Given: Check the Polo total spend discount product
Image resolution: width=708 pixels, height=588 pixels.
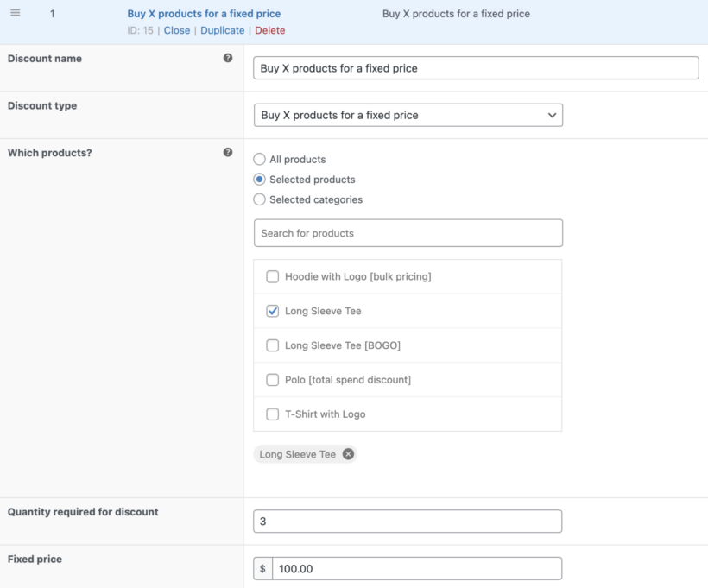Looking at the screenshot, I should click(272, 379).
